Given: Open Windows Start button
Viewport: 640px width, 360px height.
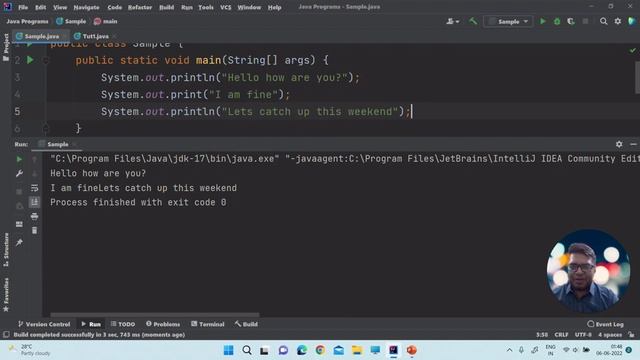Looking at the screenshot, I should [229, 350].
